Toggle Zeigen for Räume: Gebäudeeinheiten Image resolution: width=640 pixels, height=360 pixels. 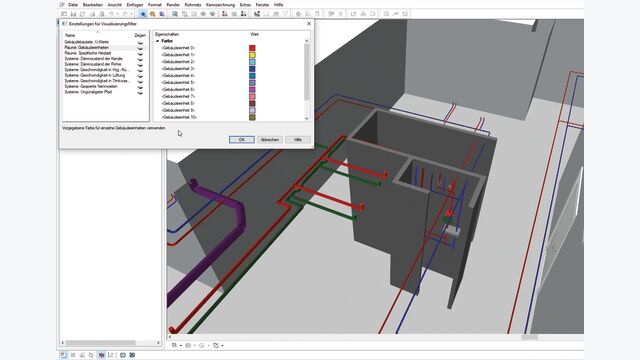click(x=140, y=48)
